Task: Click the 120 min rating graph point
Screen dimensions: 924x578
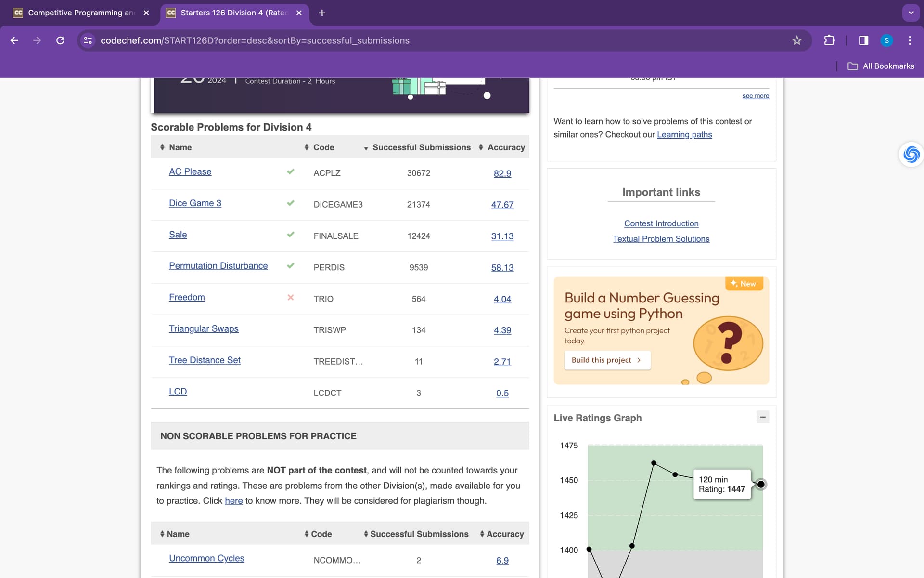Action: tap(761, 484)
